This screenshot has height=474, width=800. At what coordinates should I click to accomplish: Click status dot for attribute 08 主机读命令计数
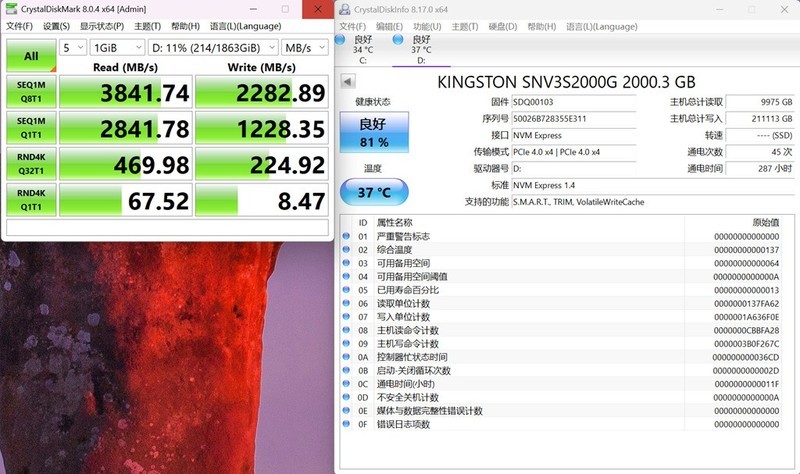346,330
